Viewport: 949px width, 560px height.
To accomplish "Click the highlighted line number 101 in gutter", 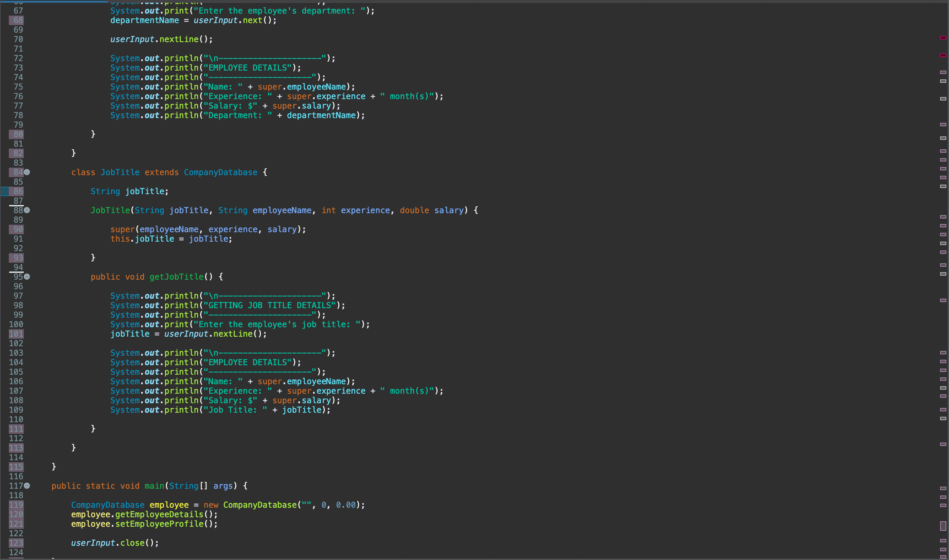I will click(16, 334).
